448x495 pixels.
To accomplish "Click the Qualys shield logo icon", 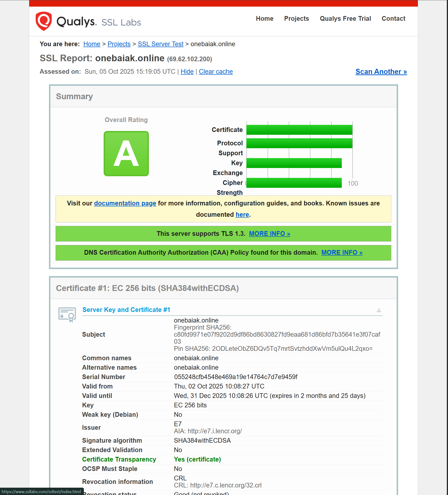I will (x=44, y=21).
